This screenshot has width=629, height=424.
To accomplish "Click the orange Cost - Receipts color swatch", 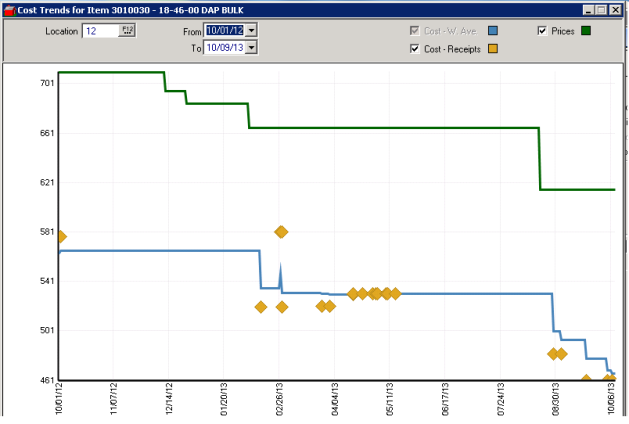I will pyautogui.click(x=493, y=48).
